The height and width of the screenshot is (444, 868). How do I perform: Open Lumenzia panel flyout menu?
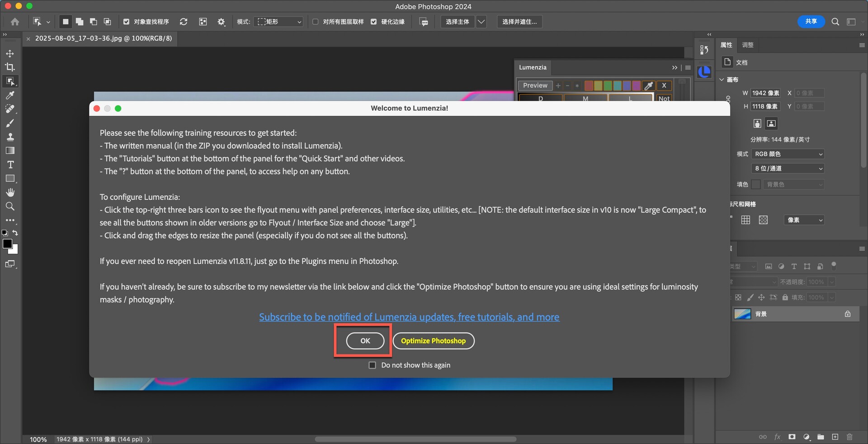point(688,67)
